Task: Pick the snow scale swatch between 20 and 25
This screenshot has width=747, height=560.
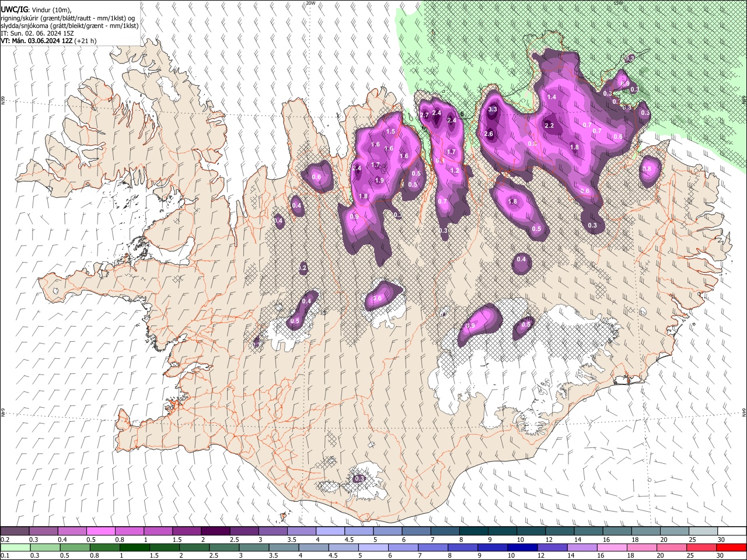Action: (x=675, y=531)
